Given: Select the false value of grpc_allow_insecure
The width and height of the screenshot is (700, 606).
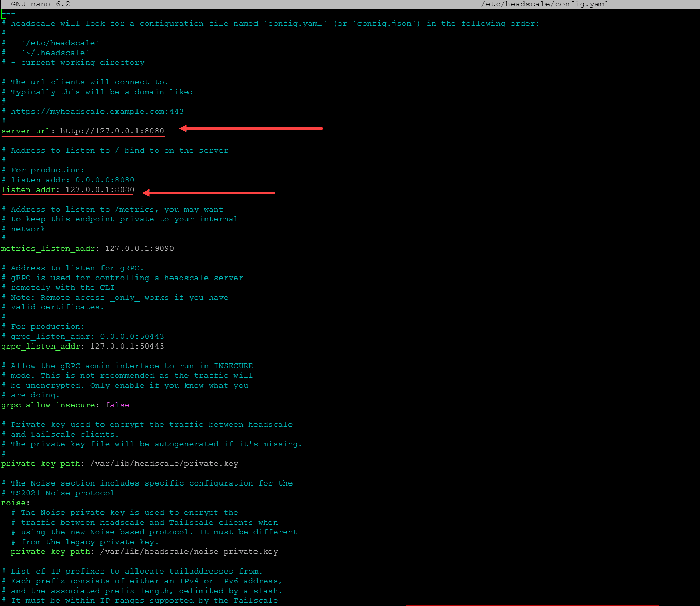Looking at the screenshot, I should [x=117, y=405].
